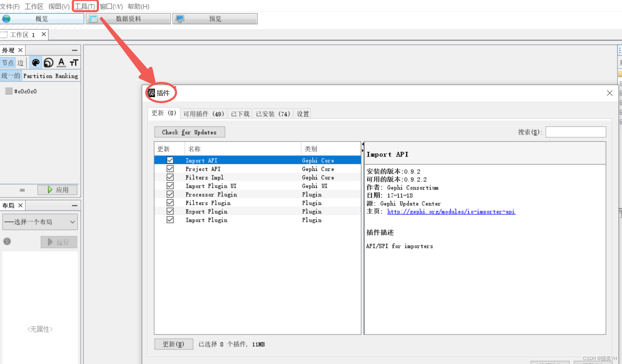622x364 pixels.
Task: Select the 节点 nodes toggle
Action: [x=8, y=63]
